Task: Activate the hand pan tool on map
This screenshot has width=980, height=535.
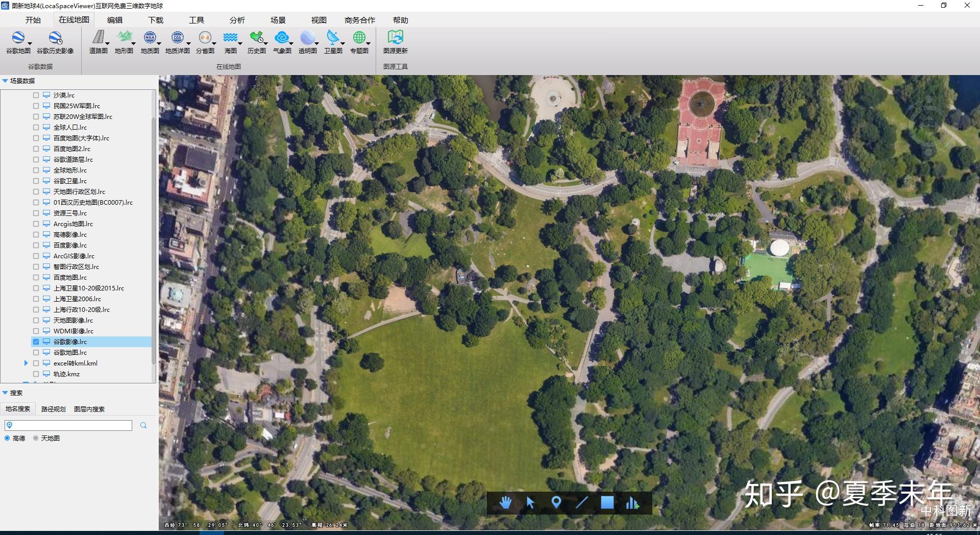Action: coord(505,503)
